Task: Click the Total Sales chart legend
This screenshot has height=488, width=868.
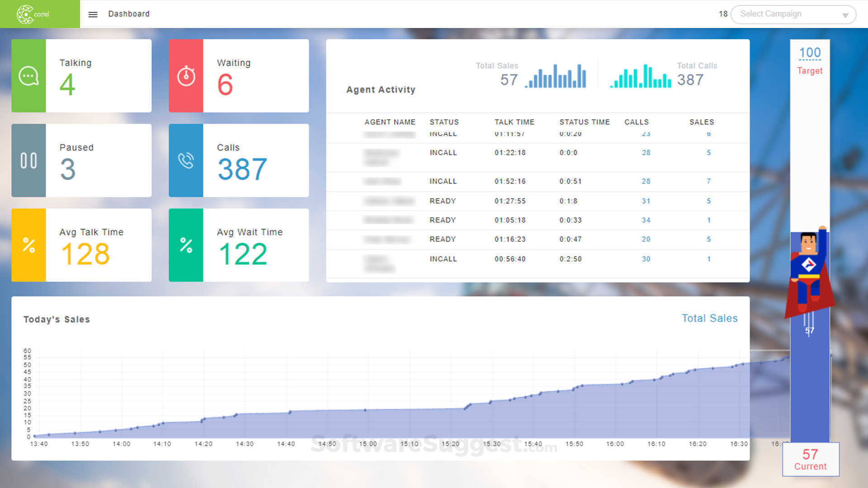Action: [x=709, y=318]
